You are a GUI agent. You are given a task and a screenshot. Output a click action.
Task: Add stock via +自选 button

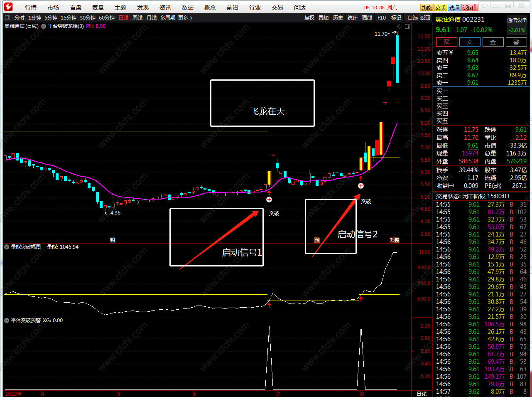pyautogui.click(x=411, y=18)
